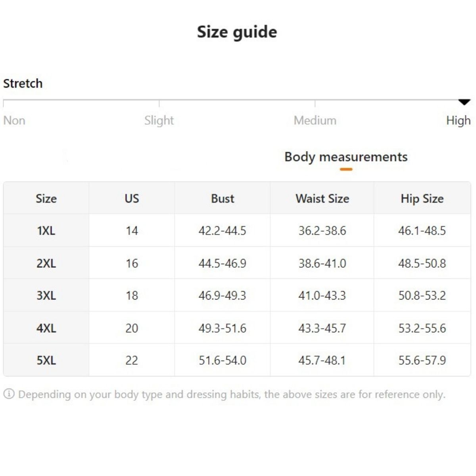The width and height of the screenshot is (476, 476).
Task: Click the Non stretch label
Action: pyautogui.click(x=14, y=120)
